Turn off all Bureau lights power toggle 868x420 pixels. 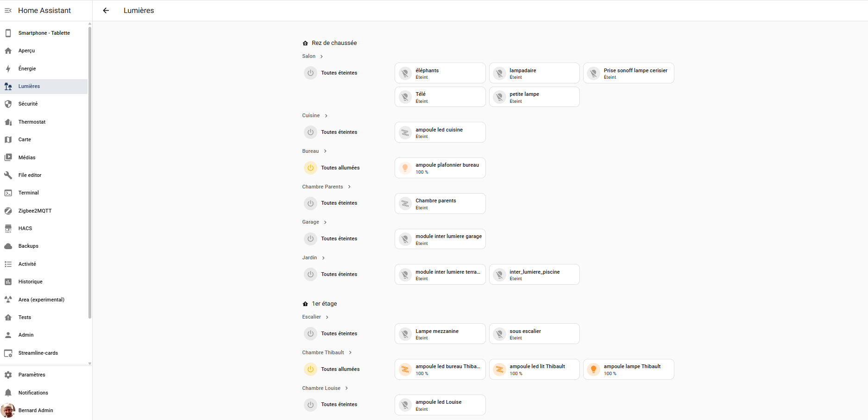coord(310,168)
